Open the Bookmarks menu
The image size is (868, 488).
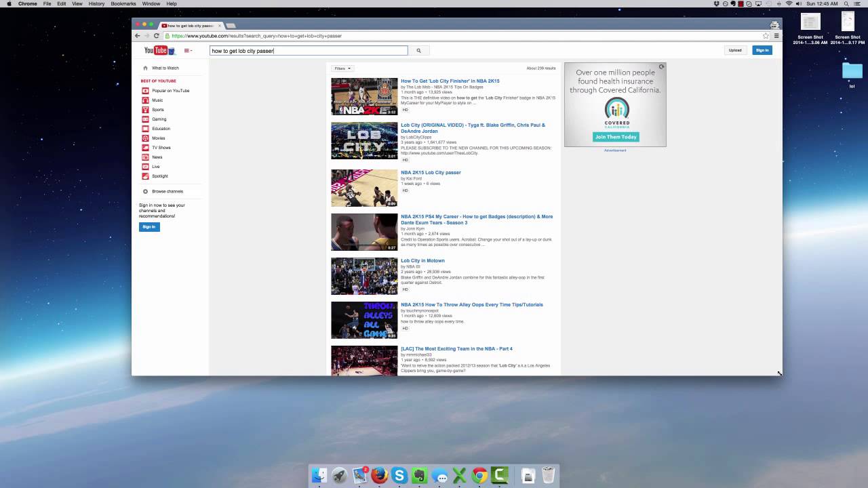123,4
